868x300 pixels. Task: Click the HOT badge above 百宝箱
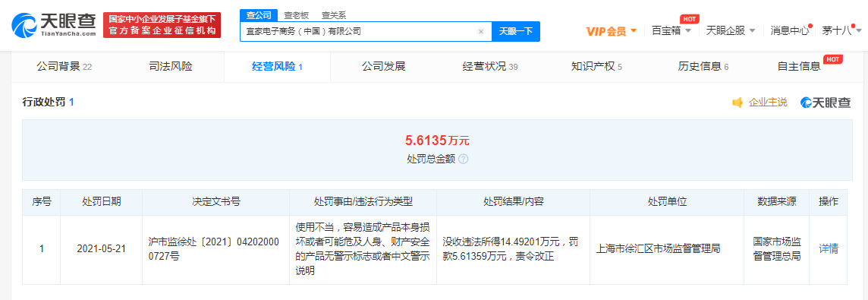click(689, 19)
